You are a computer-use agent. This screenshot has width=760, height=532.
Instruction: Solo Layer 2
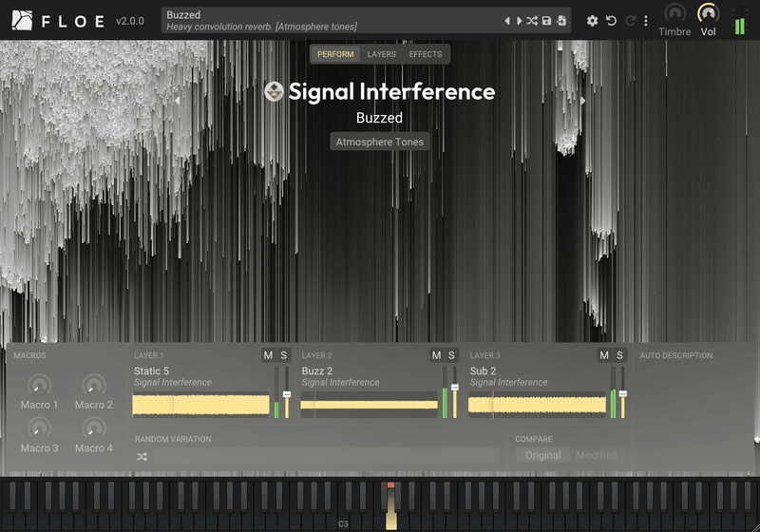tap(451, 355)
